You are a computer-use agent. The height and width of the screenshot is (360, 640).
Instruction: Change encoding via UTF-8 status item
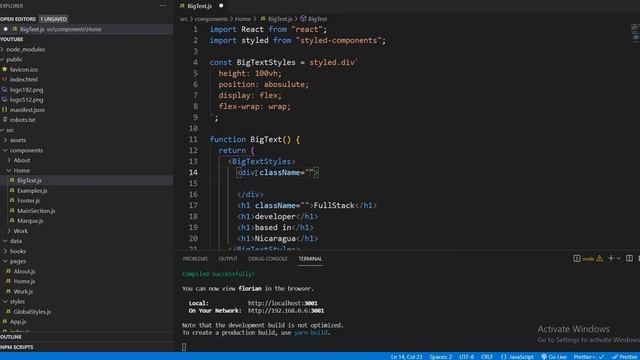(x=467, y=357)
